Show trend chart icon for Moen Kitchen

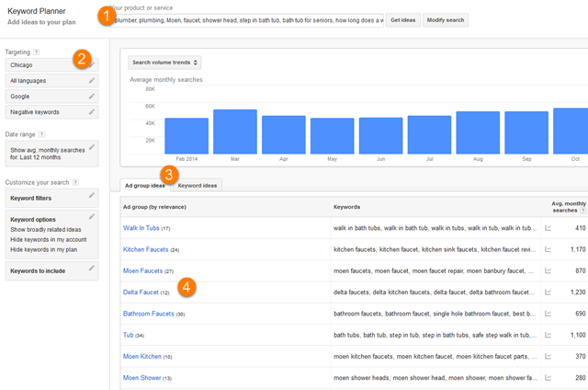click(548, 356)
